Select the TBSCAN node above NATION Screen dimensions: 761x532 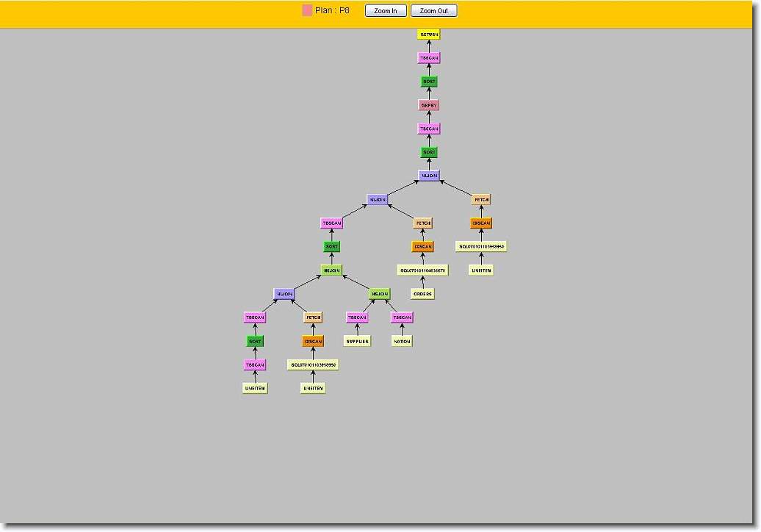pyautogui.click(x=402, y=317)
